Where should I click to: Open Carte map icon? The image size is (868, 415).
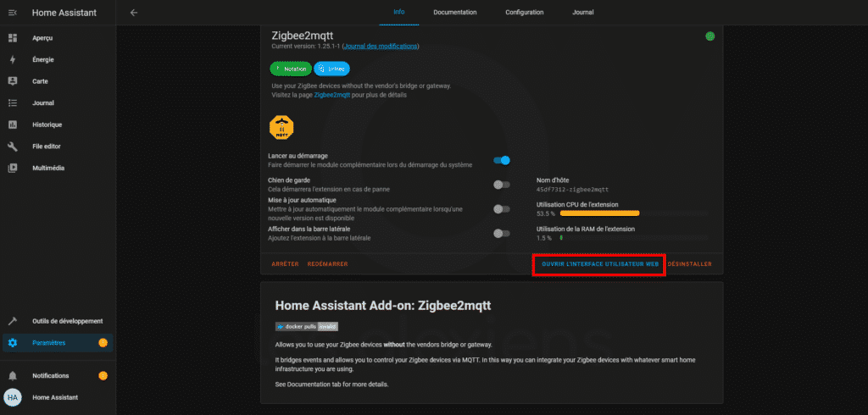13,81
